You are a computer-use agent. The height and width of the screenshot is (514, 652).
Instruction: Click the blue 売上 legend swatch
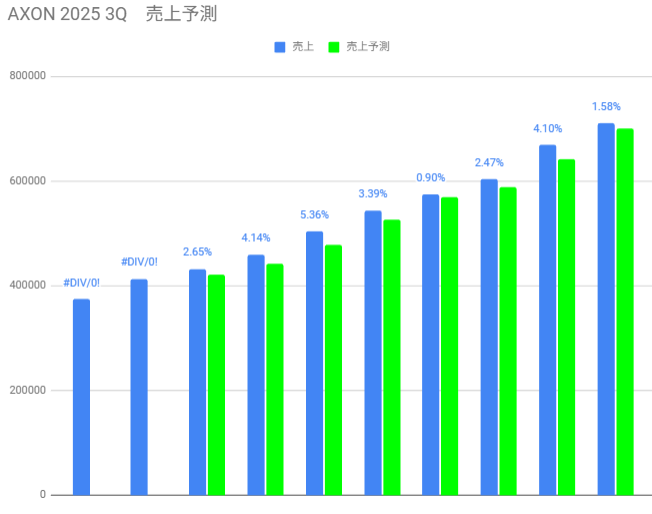coord(280,47)
